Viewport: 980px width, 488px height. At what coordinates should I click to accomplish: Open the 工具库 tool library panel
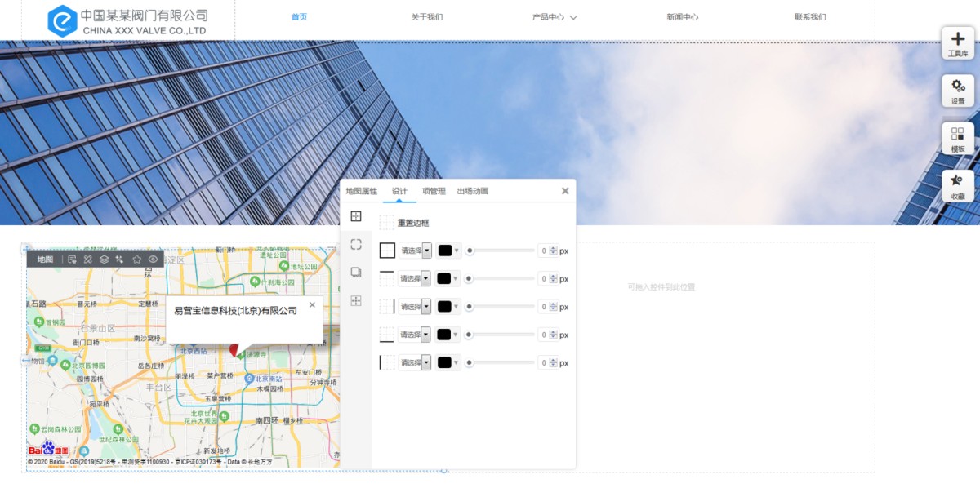coord(958,43)
